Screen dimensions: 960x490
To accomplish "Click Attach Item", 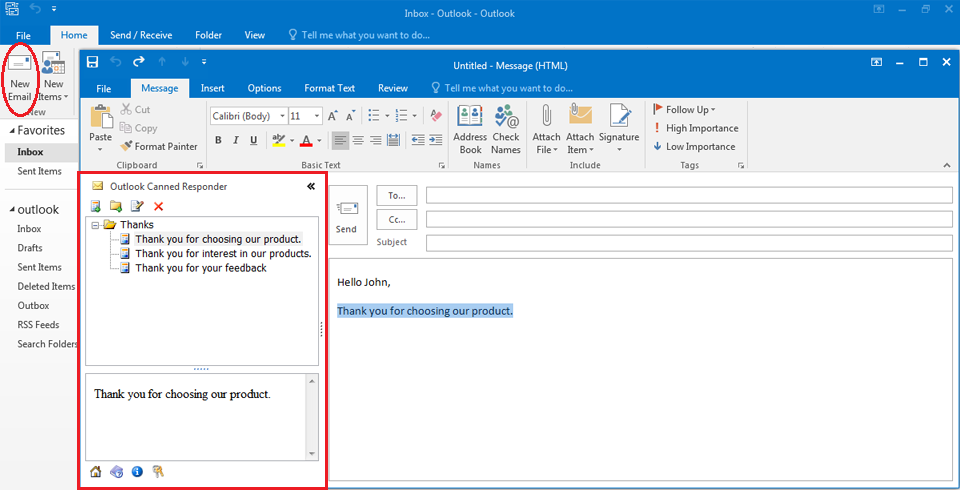I will [x=580, y=129].
